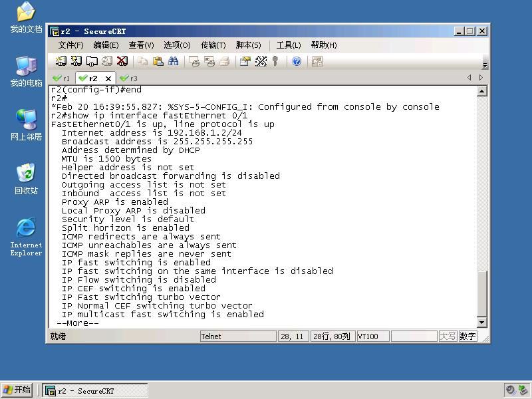Click terminal scrollbar down arrow
The image size is (532, 399).
coord(481,323)
